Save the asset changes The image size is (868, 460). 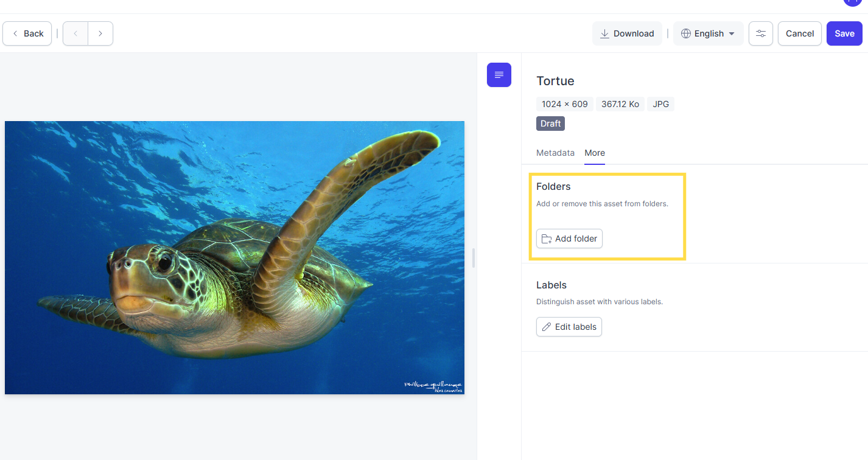(844, 33)
